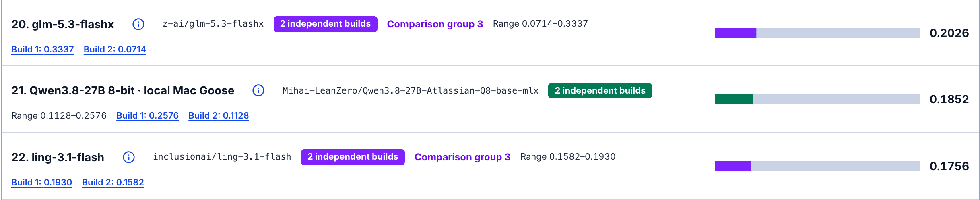Click the purple builds badge for glm-5.3-flashx
This screenshot has height=200, width=980.
(x=326, y=24)
